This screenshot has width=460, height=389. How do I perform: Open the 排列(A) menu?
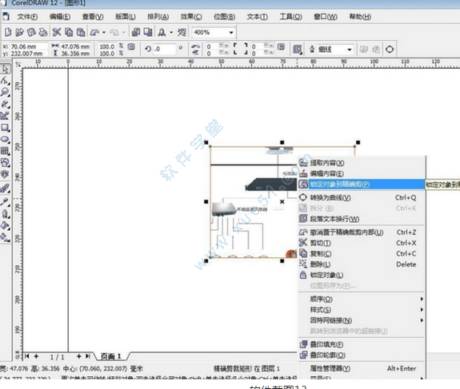[x=158, y=16]
